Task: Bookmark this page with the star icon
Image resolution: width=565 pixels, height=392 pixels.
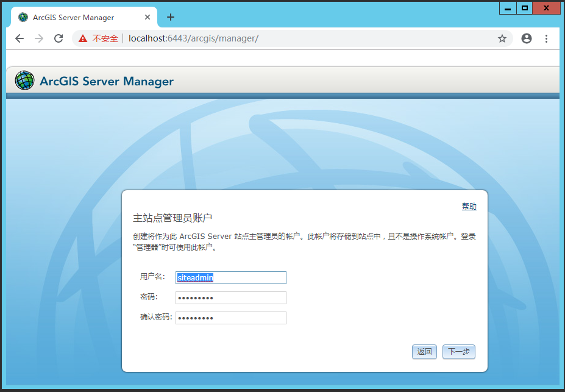Action: point(502,38)
